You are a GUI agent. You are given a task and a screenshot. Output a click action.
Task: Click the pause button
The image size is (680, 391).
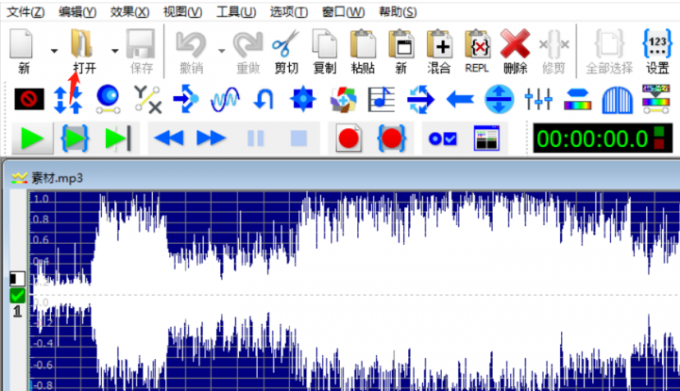[255, 139]
